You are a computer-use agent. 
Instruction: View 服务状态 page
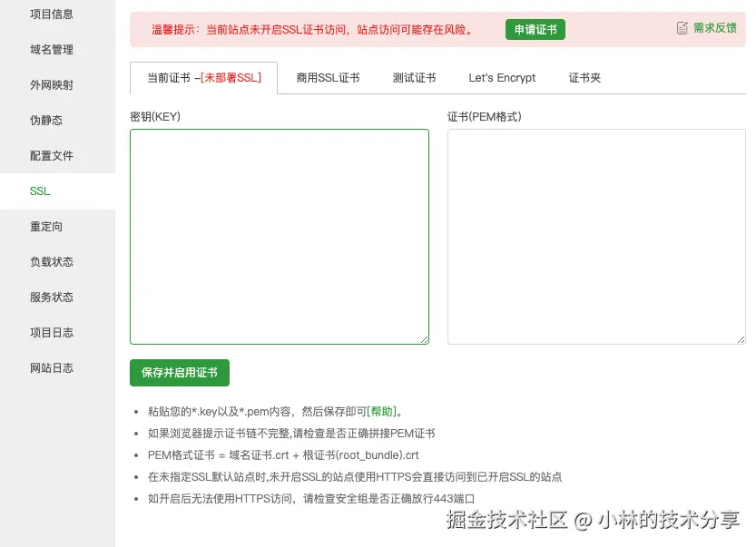pos(50,297)
